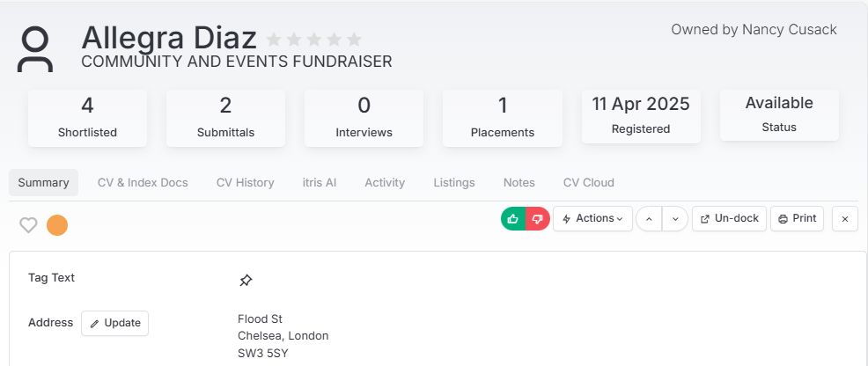Screen dimensions: 868x366
Task: Update the candidate address
Action: 115,323
